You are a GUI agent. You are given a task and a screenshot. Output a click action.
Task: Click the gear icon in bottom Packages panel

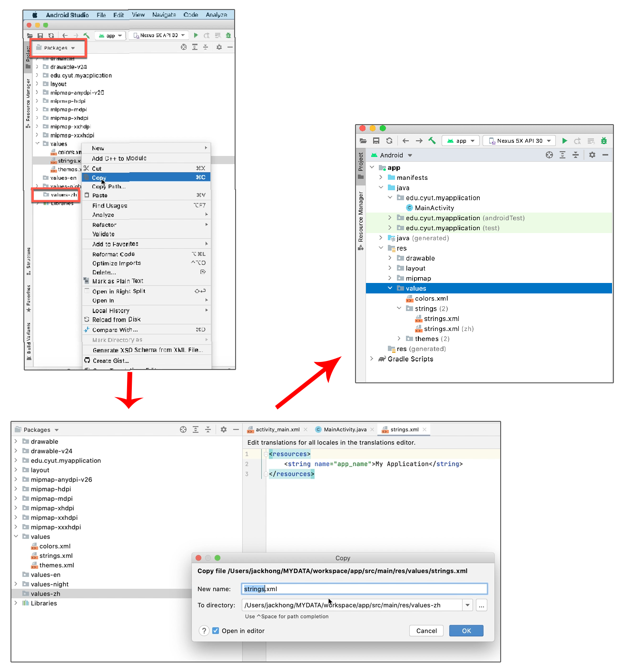[224, 429]
